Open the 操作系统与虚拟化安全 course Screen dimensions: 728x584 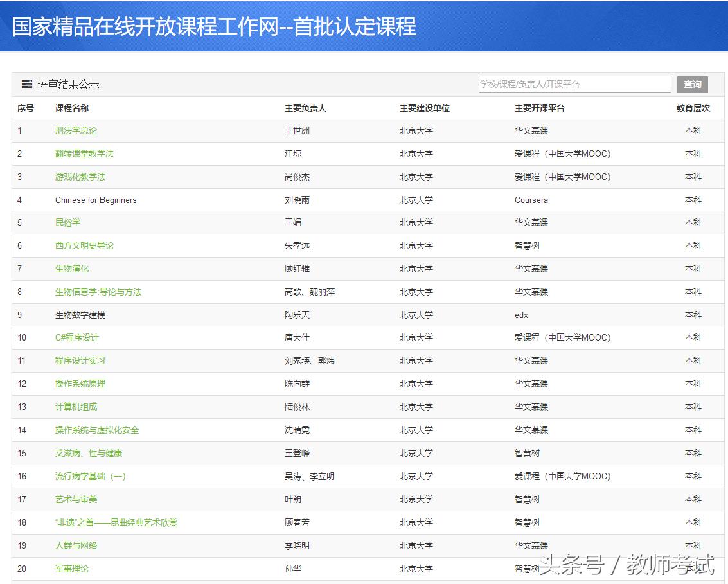[97, 430]
